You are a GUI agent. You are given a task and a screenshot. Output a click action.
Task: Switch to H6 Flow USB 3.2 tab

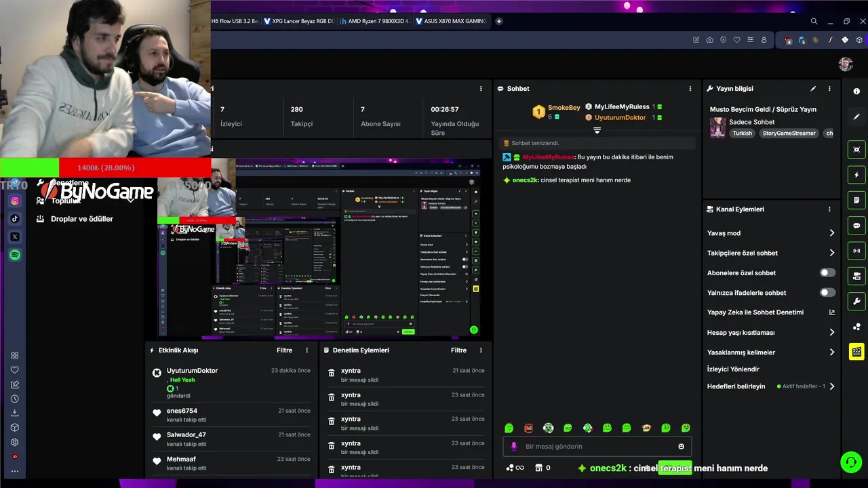click(x=235, y=21)
